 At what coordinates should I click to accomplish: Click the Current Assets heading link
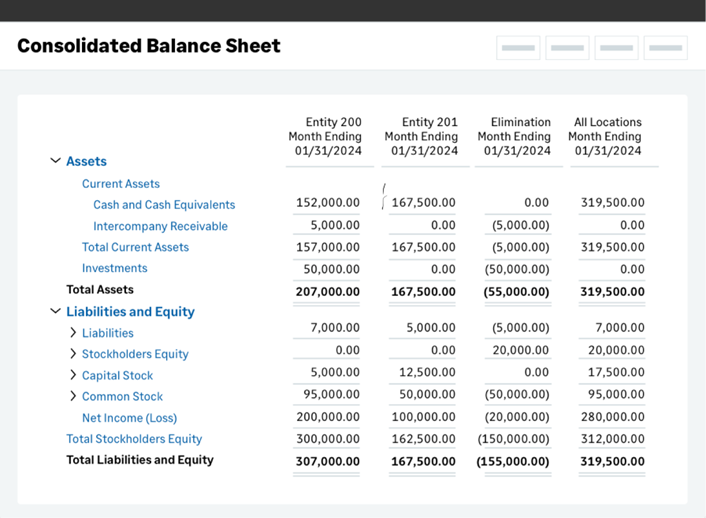tap(121, 184)
